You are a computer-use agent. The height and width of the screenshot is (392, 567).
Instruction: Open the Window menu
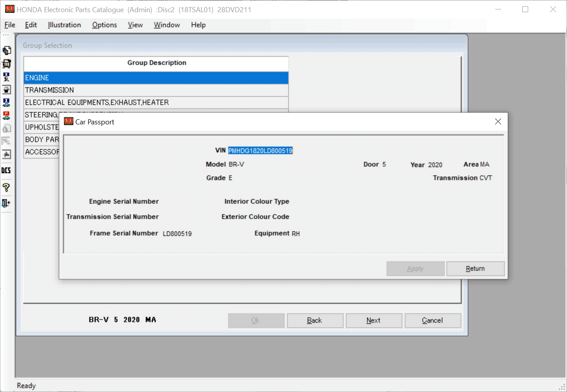pyautogui.click(x=167, y=25)
